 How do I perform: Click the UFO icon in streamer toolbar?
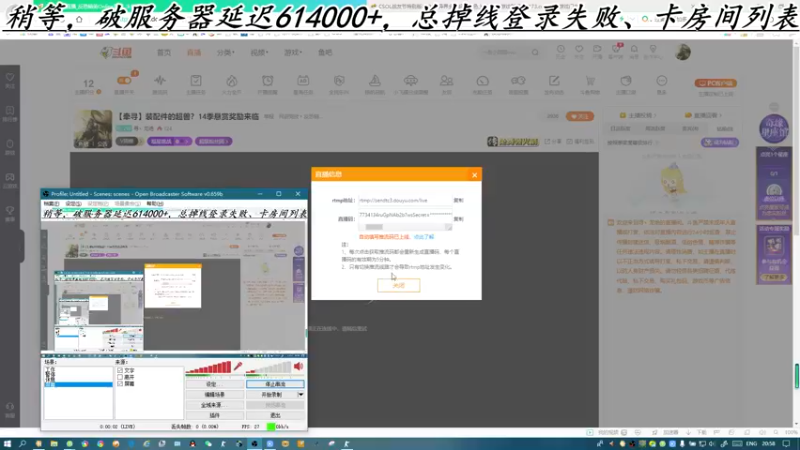click(411, 81)
